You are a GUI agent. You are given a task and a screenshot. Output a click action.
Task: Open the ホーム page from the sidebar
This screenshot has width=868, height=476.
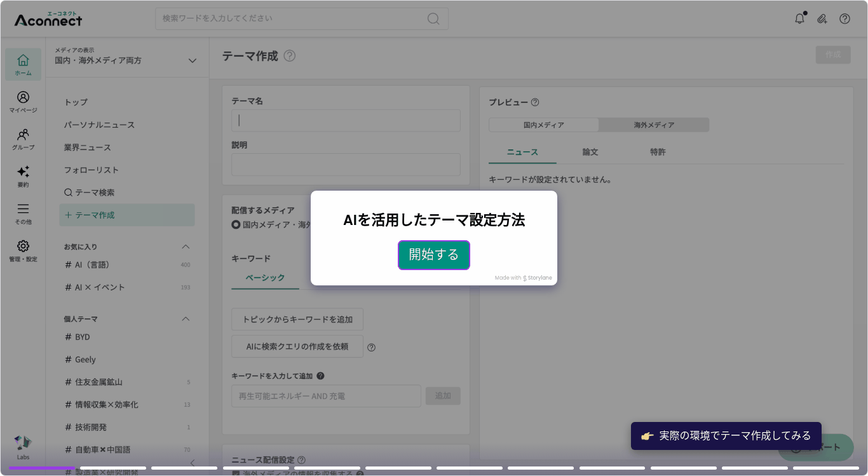(x=23, y=63)
